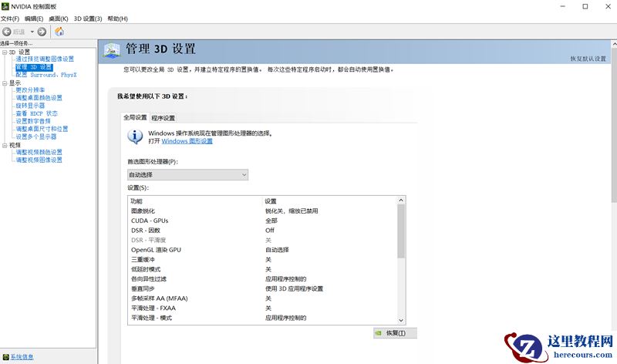Image resolution: width=617 pixels, height=364 pixels.
Task: Click the 系统信息 icon at bottom left
Action: click(x=6, y=357)
